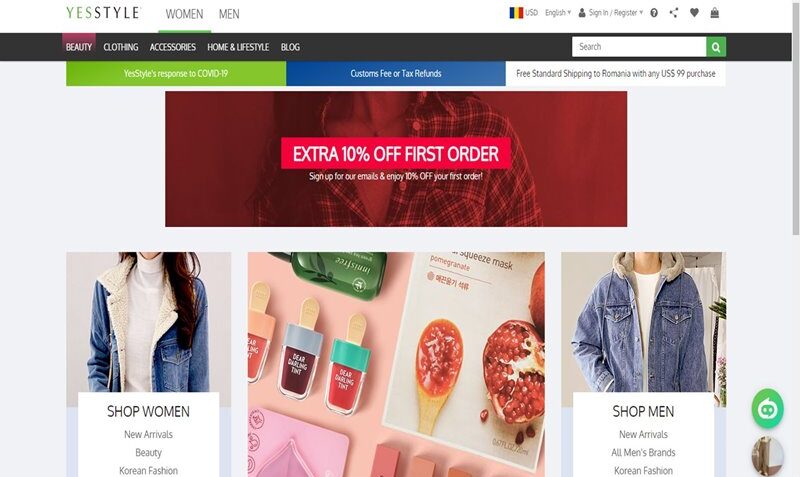
Task: Click Customs Fee or Tax Refunds
Action: point(396,73)
